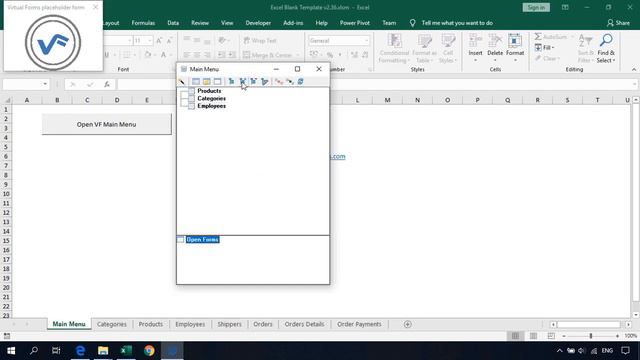The width and height of the screenshot is (640, 360).
Task: Click Decrease Font Size icon
Action: coord(170,40)
